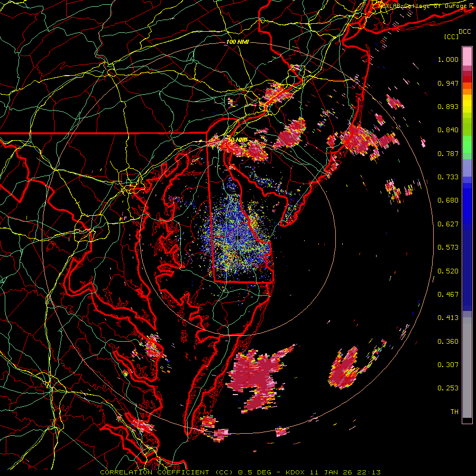The width and height of the screenshot is (476, 476).
Task: Click the 0.360 scale value
Action: (448, 342)
